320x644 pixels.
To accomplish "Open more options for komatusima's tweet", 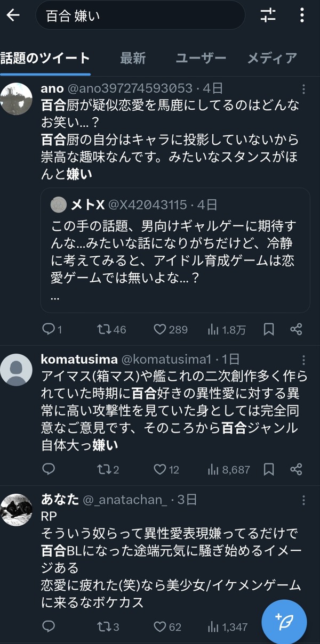I will tap(303, 360).
